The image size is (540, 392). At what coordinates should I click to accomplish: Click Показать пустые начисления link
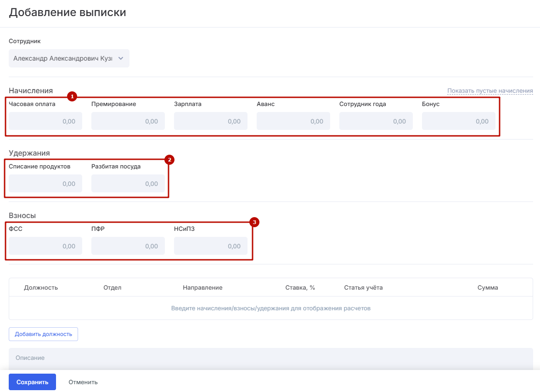point(490,91)
